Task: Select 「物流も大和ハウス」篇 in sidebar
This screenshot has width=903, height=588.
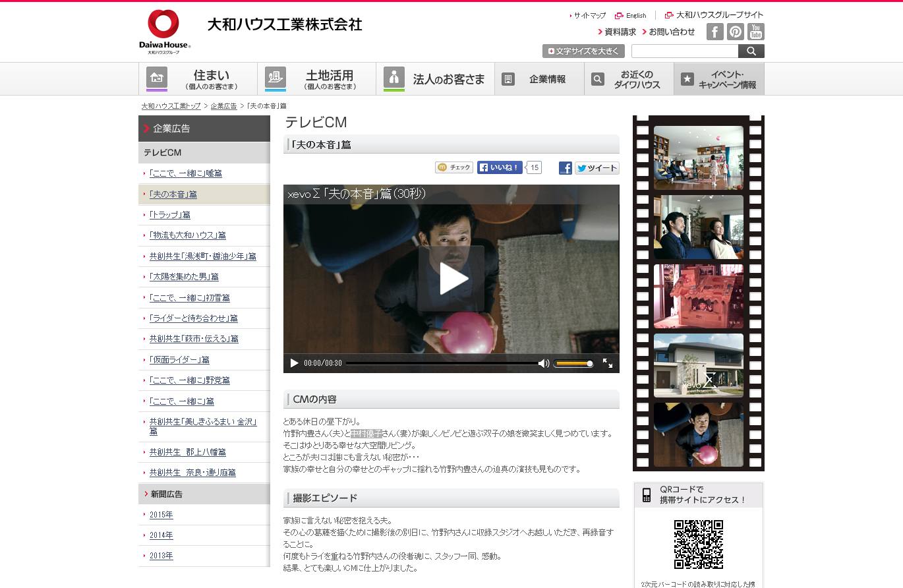Action: click(187, 235)
